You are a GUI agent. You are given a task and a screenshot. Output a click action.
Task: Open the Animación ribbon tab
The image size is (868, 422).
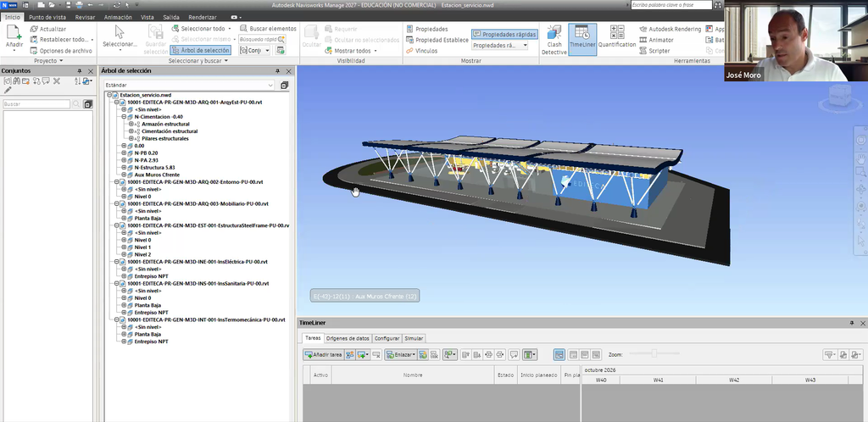(118, 17)
